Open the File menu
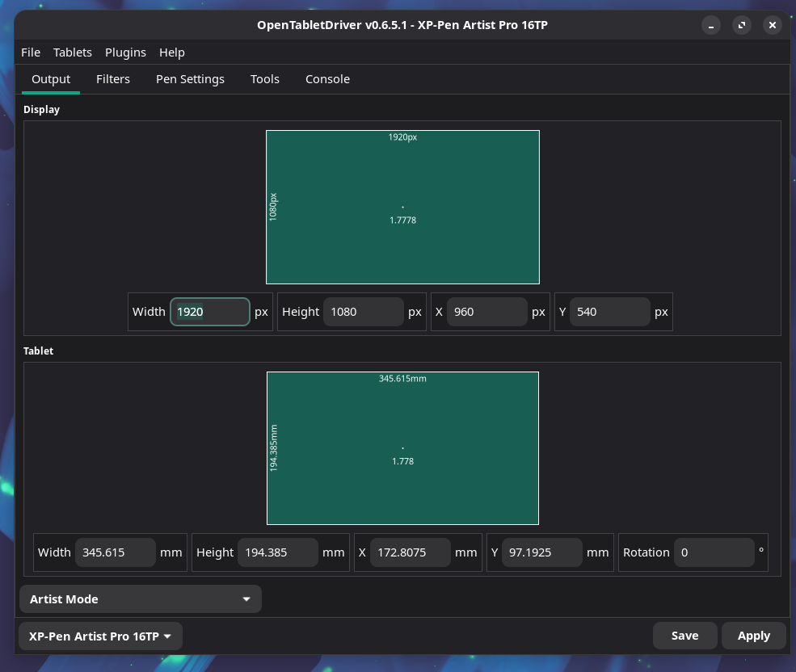The height and width of the screenshot is (672, 796). coord(31,52)
